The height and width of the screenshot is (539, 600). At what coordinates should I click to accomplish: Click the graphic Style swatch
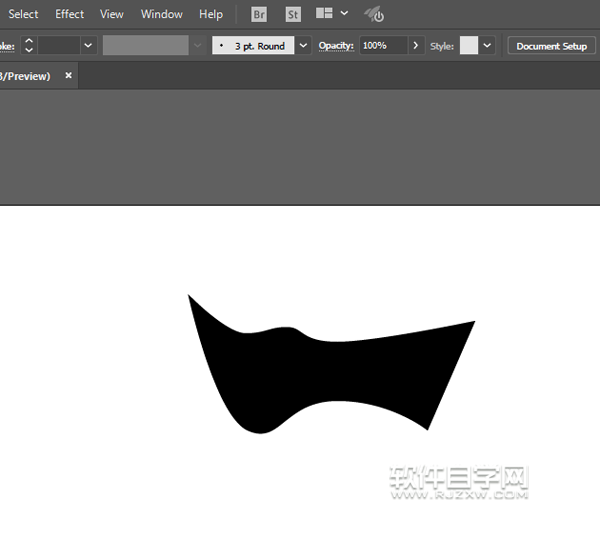[x=469, y=46]
